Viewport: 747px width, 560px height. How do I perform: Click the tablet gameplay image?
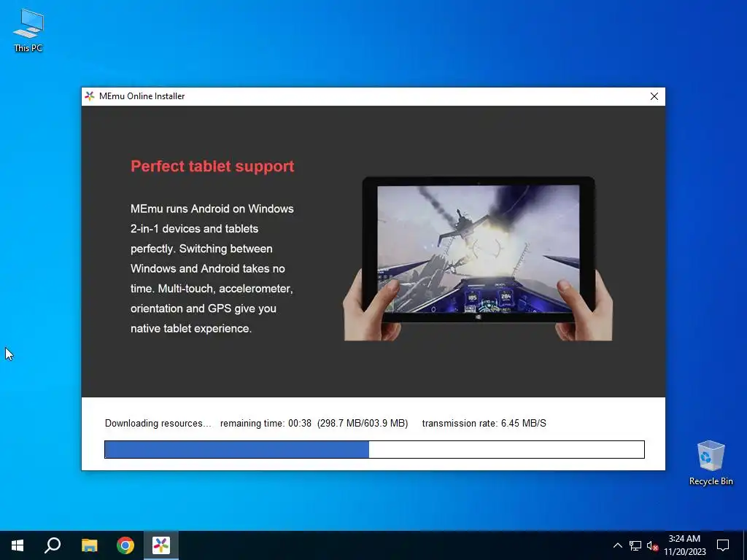tap(478, 259)
